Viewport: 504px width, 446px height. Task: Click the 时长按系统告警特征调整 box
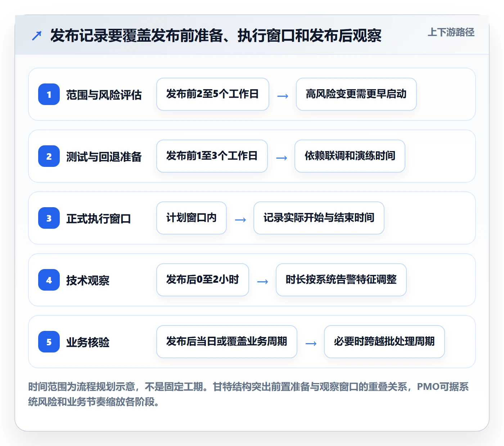[x=341, y=280]
